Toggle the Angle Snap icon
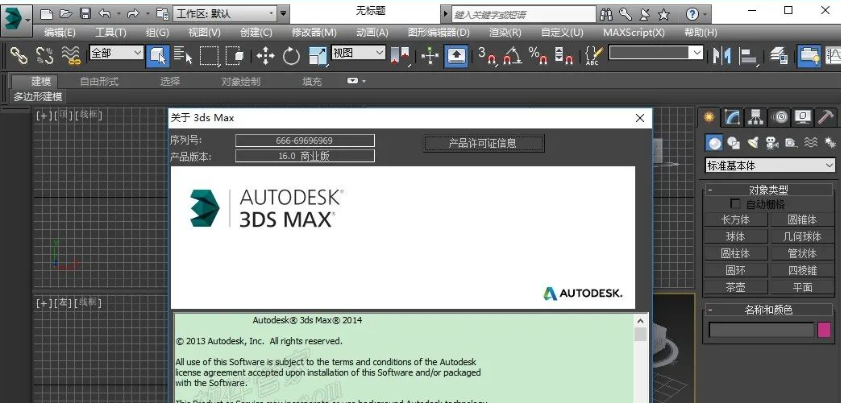This screenshot has height=403, width=841. [x=512, y=56]
